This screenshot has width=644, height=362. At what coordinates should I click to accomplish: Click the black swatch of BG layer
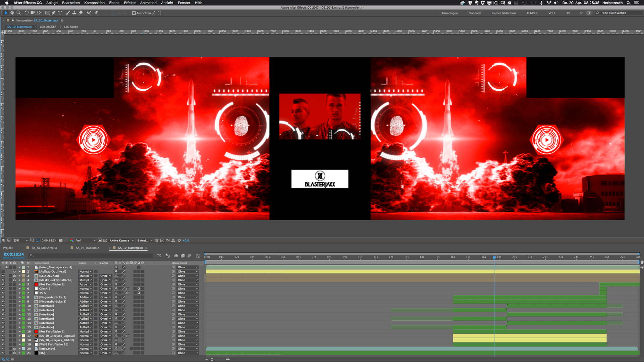[36, 353]
